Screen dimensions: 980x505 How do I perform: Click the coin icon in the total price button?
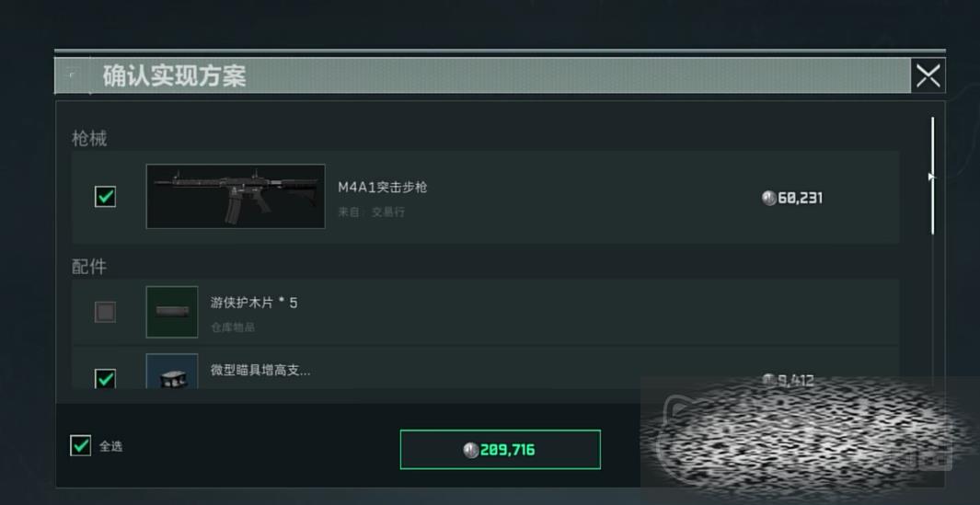(470, 450)
